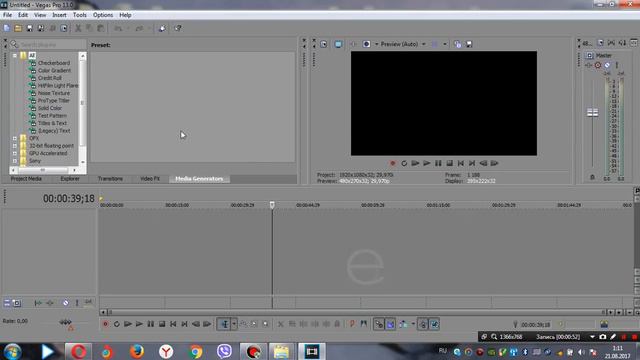Copy snapshot to clipboard icon in preview

click(458, 44)
